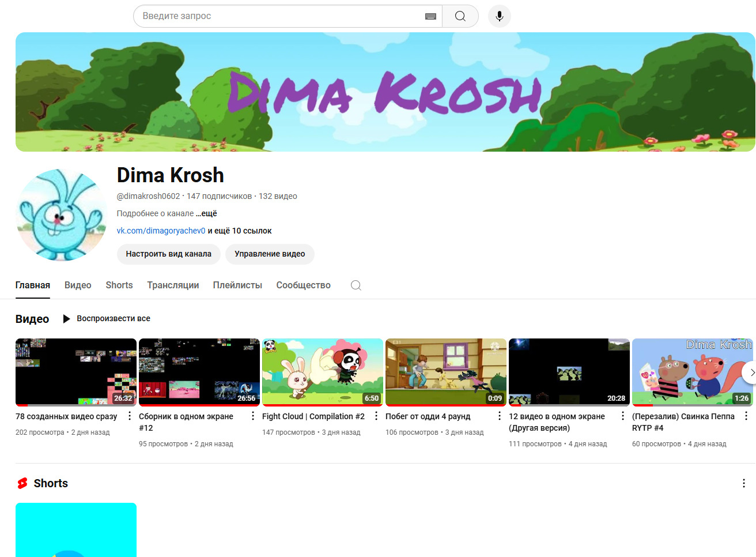Open the Сообщество tab
Image resolution: width=756 pixels, height=557 pixels.
304,285
